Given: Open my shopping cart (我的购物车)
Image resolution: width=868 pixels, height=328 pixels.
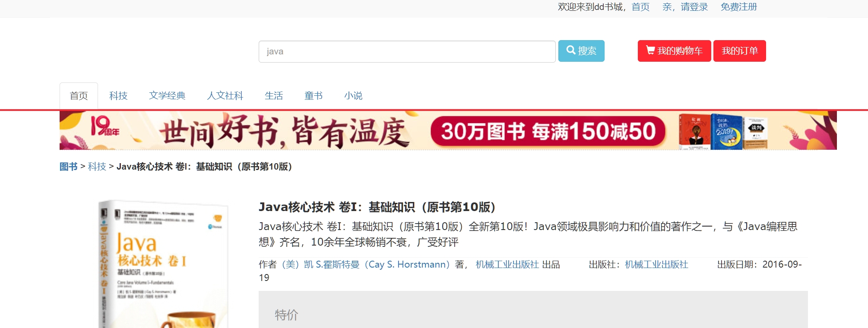Looking at the screenshot, I should (674, 51).
